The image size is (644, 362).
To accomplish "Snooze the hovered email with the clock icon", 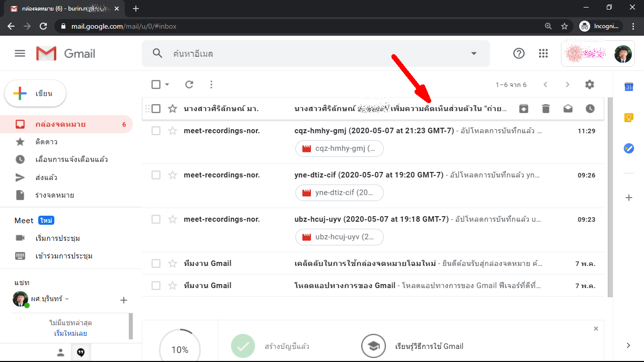I will [590, 109].
